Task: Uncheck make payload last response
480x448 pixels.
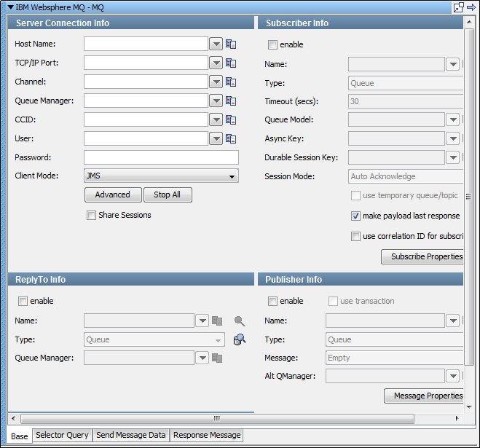Action: (x=355, y=216)
